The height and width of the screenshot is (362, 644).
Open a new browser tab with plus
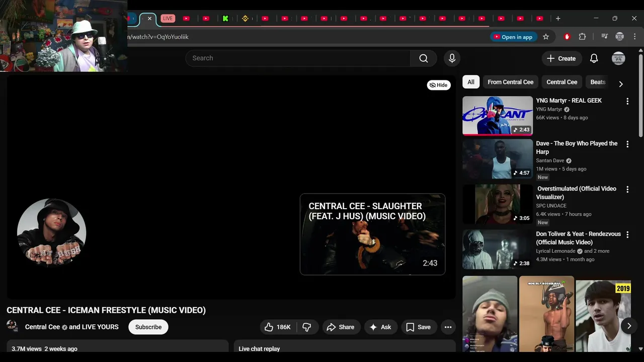pos(558,19)
